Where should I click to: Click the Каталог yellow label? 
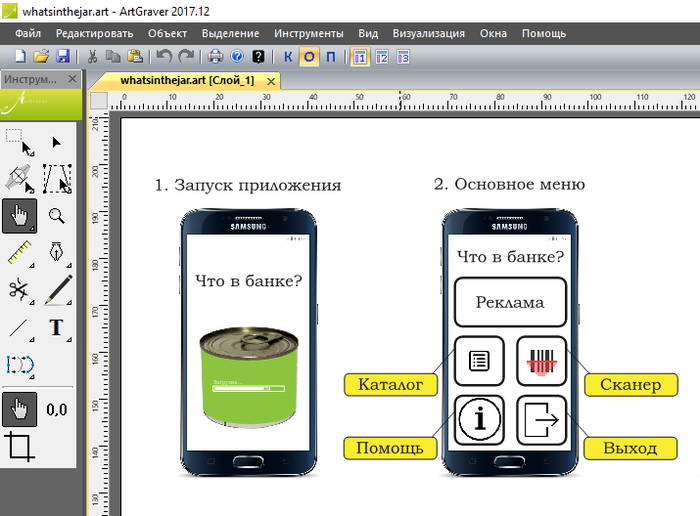(x=391, y=384)
